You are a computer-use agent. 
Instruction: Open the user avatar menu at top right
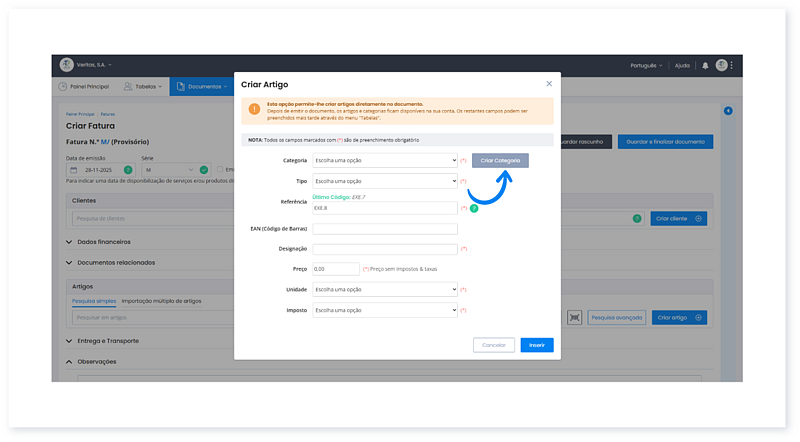(x=723, y=65)
